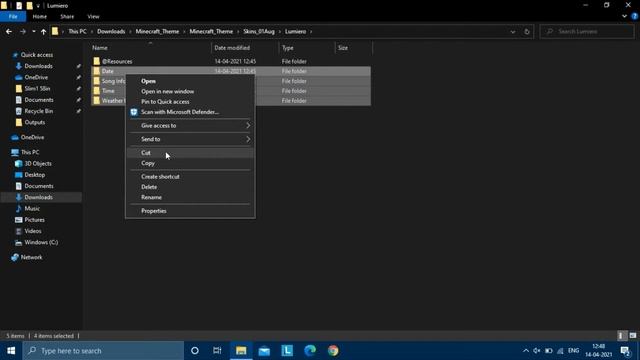Choose Cut in the context menu

[190, 153]
